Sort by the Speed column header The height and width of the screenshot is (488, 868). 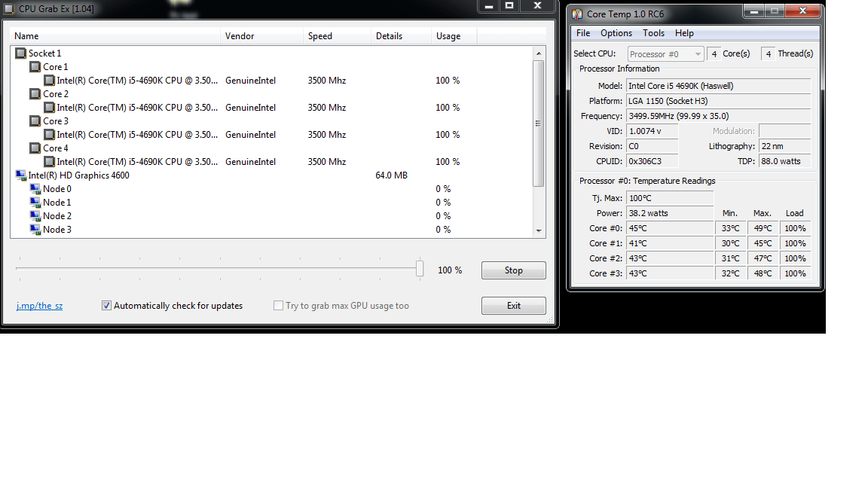click(337, 36)
